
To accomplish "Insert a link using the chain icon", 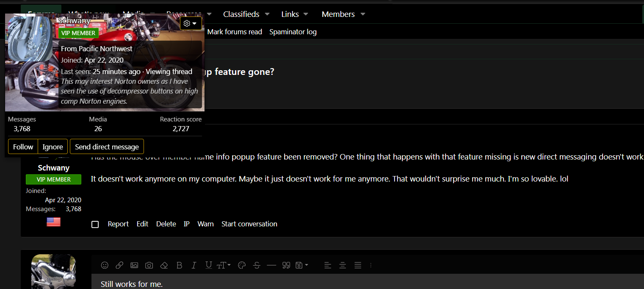I will point(119,265).
